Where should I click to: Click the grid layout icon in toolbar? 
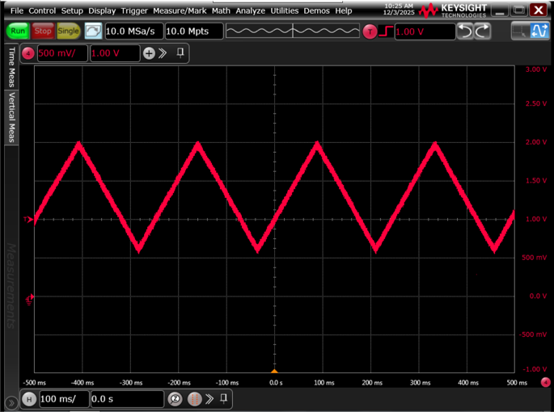click(x=520, y=31)
